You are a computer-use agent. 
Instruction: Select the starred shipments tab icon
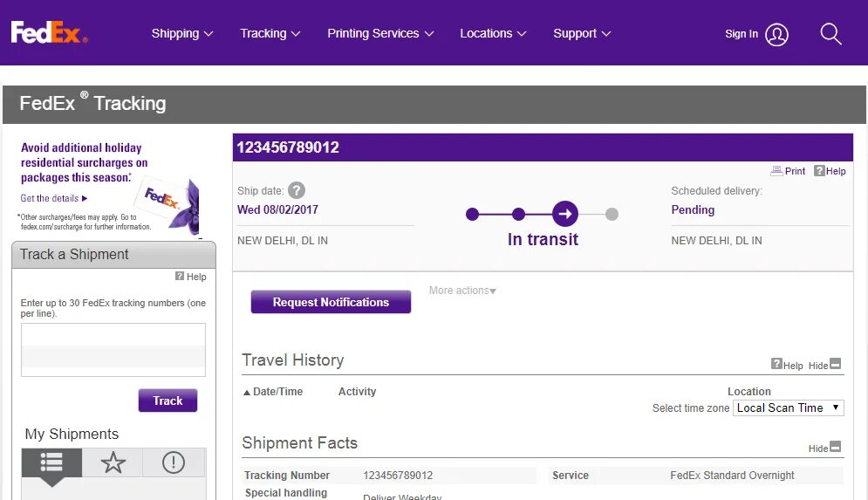click(113, 462)
